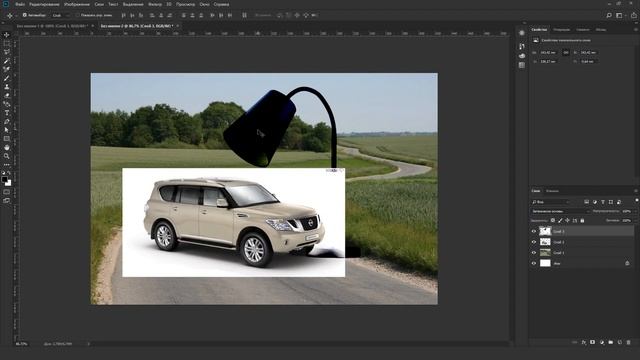Toggle layer filtering on or off
Screen dimensions: 640x360
click(636, 200)
